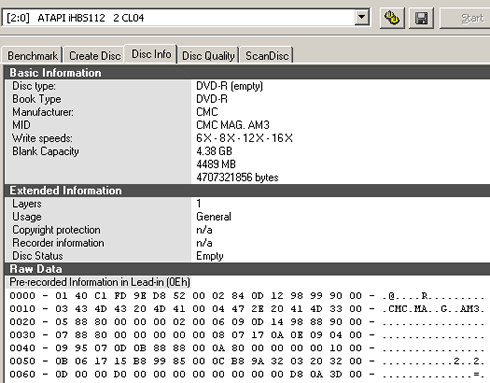Click 'Pre-recorded Information in Lead-in (0Eh)' entry
The width and height of the screenshot is (490, 383).
point(100,282)
